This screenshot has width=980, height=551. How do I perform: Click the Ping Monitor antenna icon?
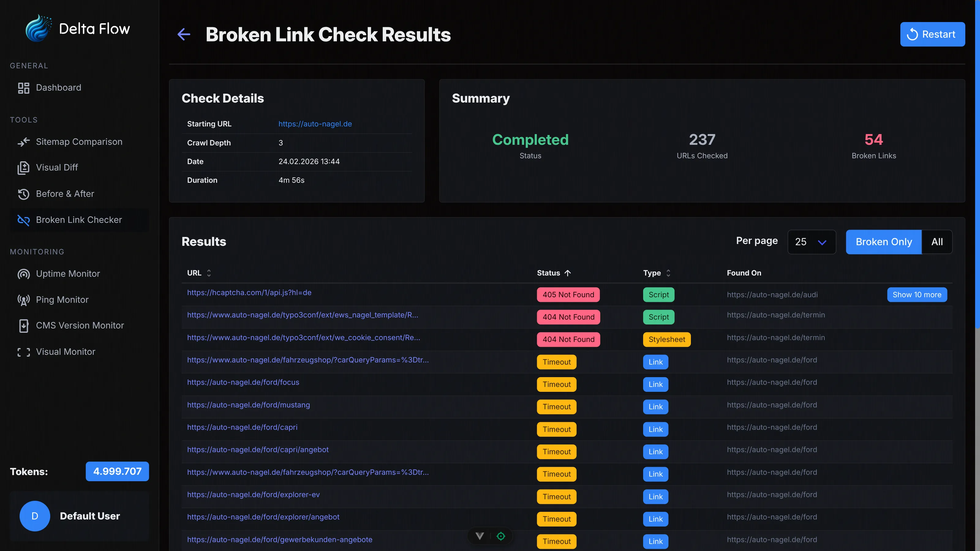(24, 300)
